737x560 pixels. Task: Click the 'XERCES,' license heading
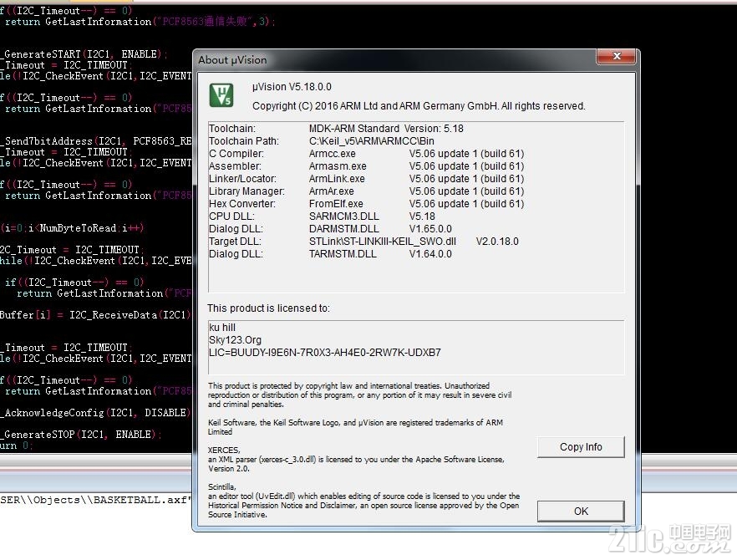(224, 450)
